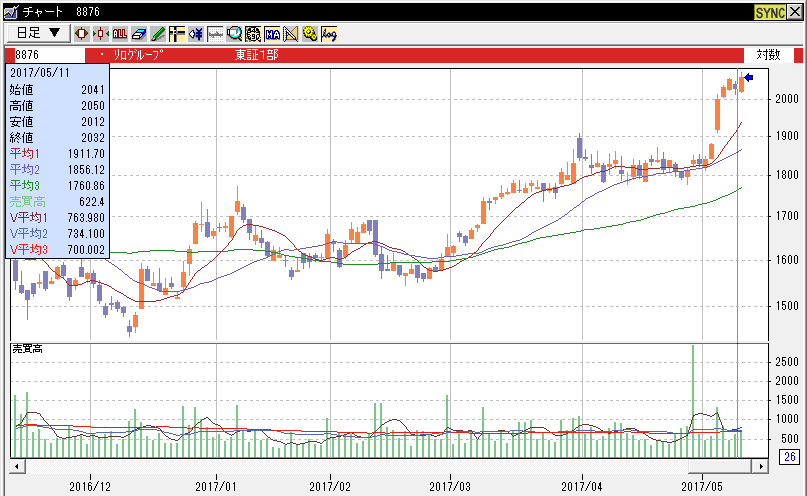Toggle the SYNC button
The height and width of the screenshot is (496, 807).
click(770, 12)
